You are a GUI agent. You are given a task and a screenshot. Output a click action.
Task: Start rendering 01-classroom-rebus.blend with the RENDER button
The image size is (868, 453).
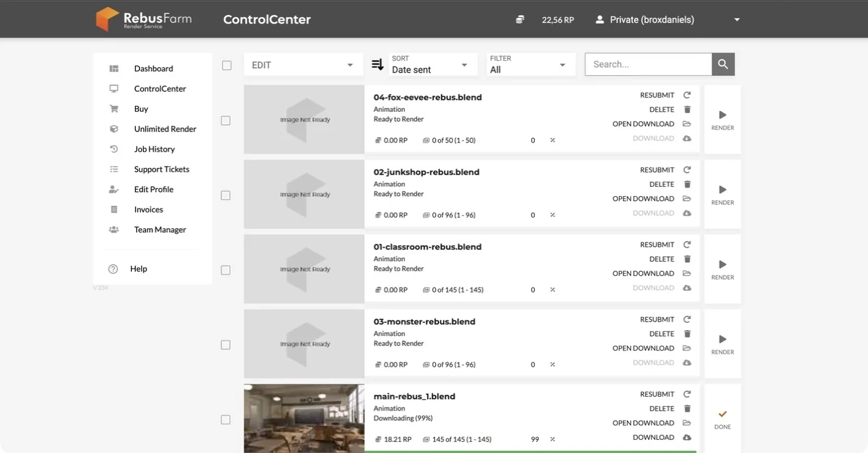click(722, 269)
